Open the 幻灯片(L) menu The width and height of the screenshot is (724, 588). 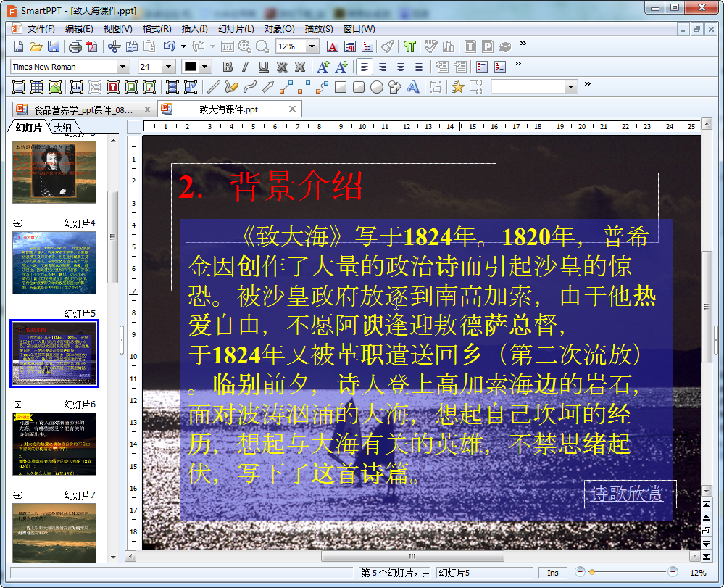point(236,29)
